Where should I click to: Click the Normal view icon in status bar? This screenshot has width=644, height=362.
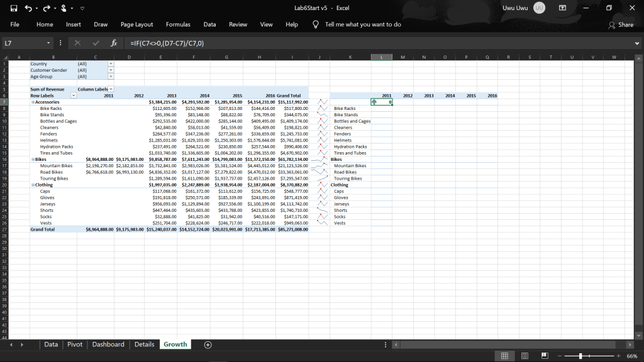[504, 356]
